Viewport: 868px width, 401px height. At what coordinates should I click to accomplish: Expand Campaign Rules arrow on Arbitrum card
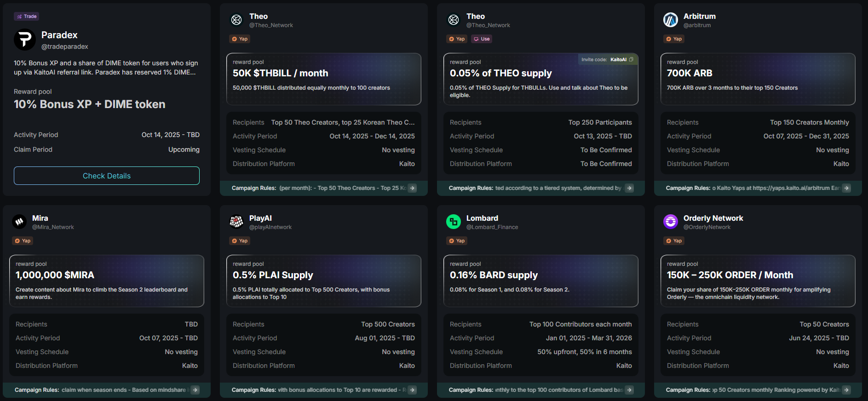(x=846, y=188)
